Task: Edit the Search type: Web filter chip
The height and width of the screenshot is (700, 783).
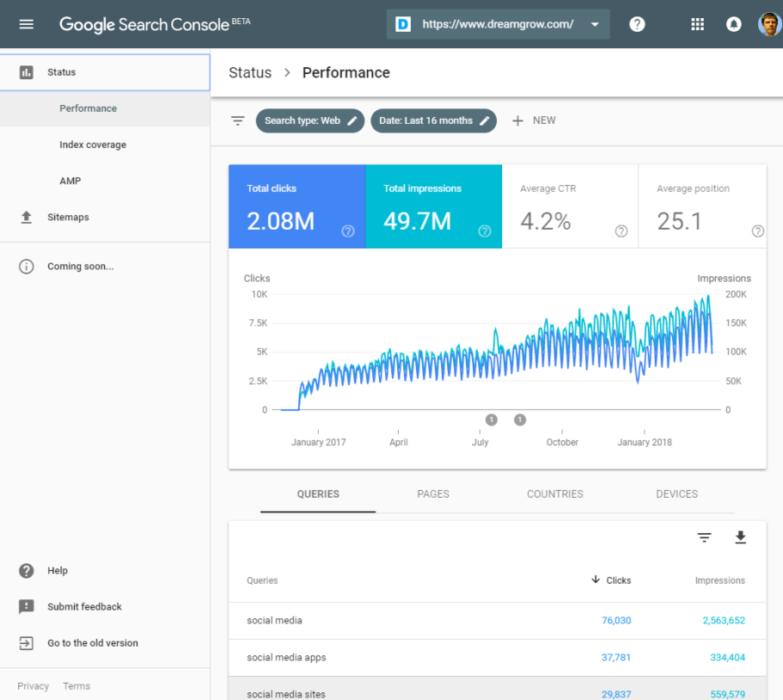Action: click(309, 120)
